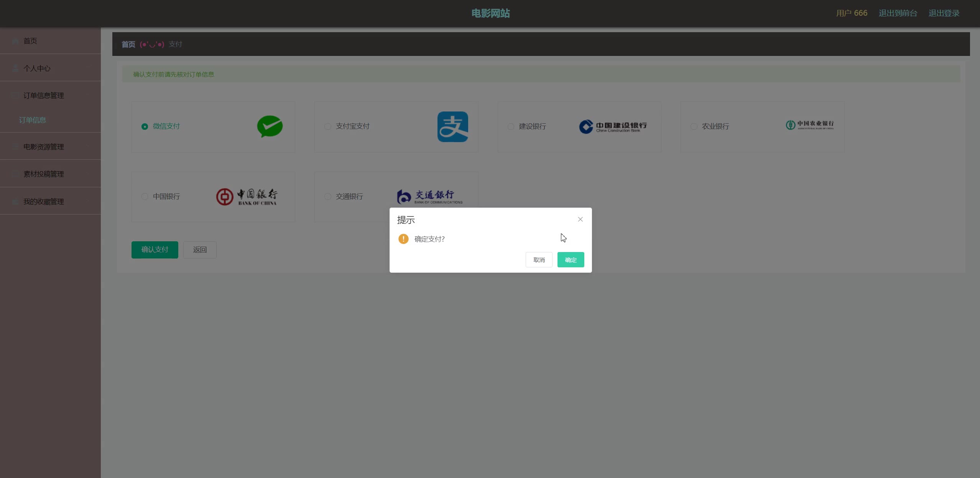980x478 pixels.
Task: Click the 支付宝支付 label text
Action: click(x=353, y=126)
